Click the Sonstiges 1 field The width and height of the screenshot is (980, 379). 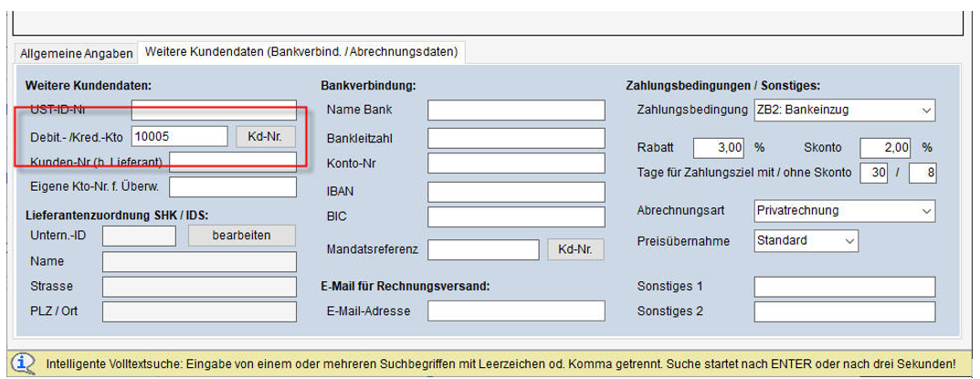point(845,286)
